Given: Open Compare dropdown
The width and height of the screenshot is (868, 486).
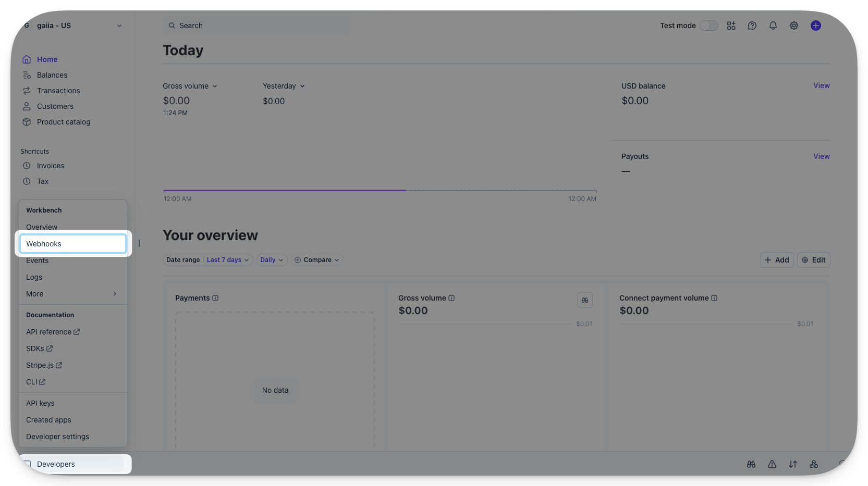Looking at the screenshot, I should tap(316, 260).
